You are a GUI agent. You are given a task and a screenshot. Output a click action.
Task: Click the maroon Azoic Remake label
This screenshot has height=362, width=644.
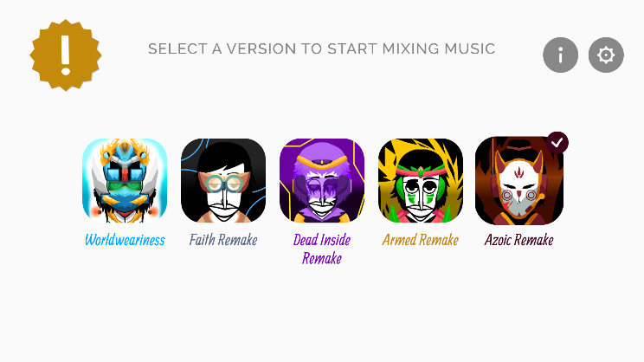(x=519, y=240)
